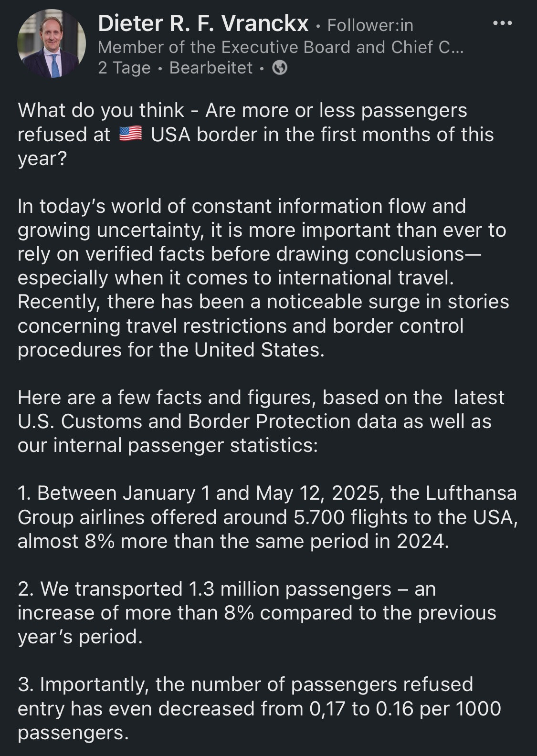Click the globe public visibility icon
The height and width of the screenshot is (756, 537).
coord(280,68)
